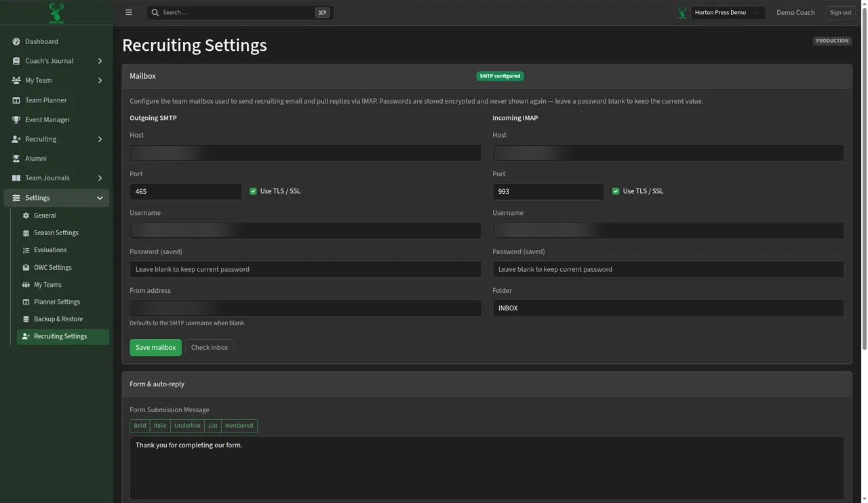Click the Demo Coach user link

pos(795,12)
